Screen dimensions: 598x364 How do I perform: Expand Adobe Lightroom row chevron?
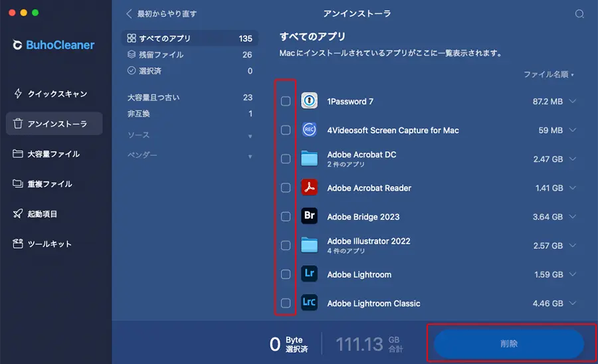(x=573, y=274)
